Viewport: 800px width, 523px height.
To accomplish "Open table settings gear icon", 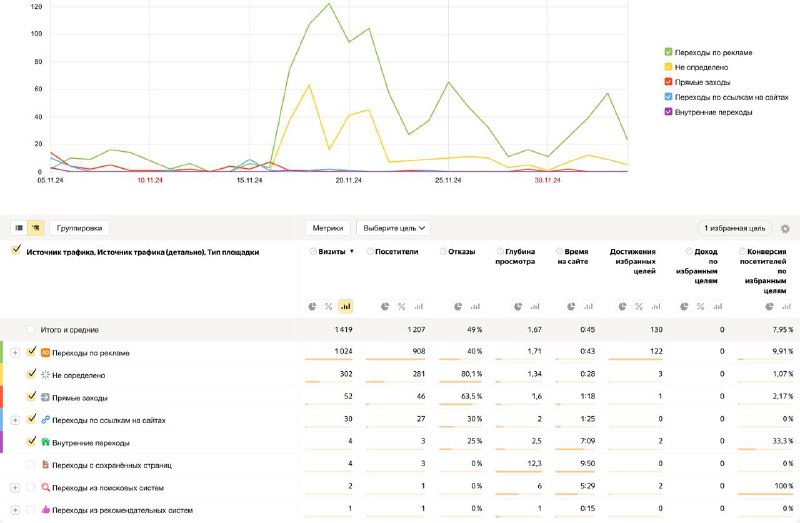I will [785, 229].
